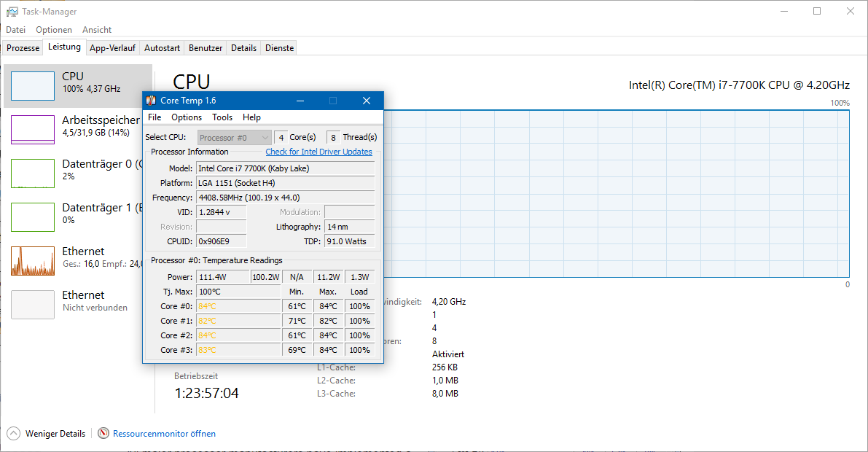This screenshot has width=868, height=452.
Task: Click the Cores count field showing 4
Action: click(x=281, y=137)
